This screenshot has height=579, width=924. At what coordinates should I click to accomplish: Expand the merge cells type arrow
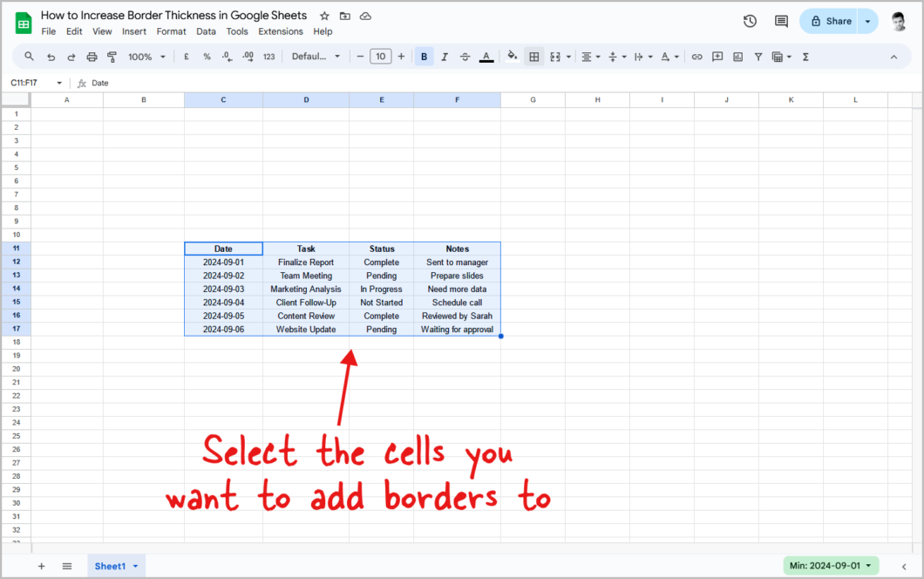[568, 58]
